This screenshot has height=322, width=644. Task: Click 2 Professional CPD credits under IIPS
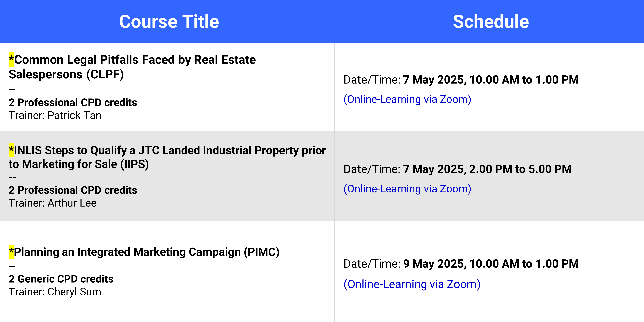click(73, 190)
